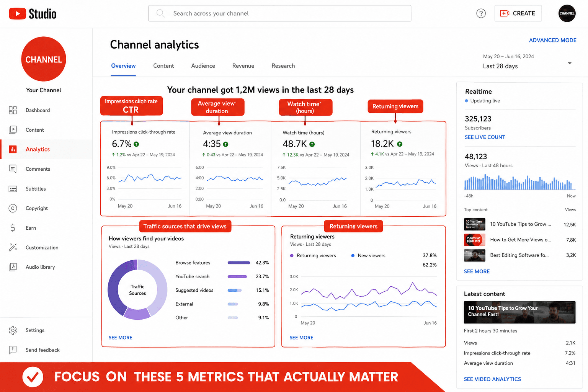Image resolution: width=588 pixels, height=392 pixels.
Task: Open 10 YouTube Tips to Grow thumbnail
Action: pyautogui.click(x=474, y=224)
